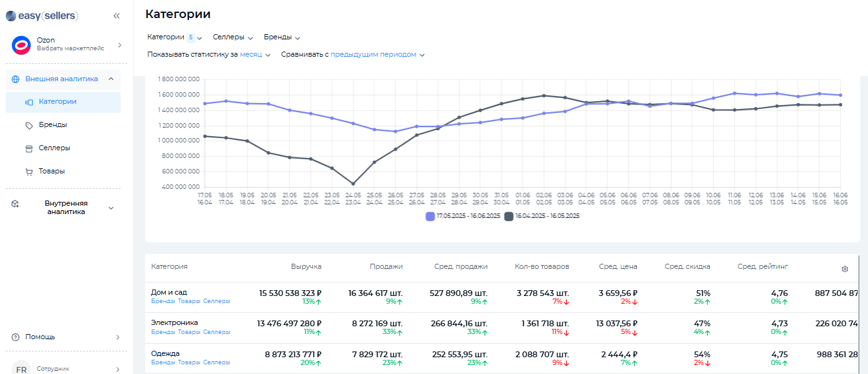Change statistics period from месяц
The height and width of the screenshot is (374, 868).
tap(255, 55)
